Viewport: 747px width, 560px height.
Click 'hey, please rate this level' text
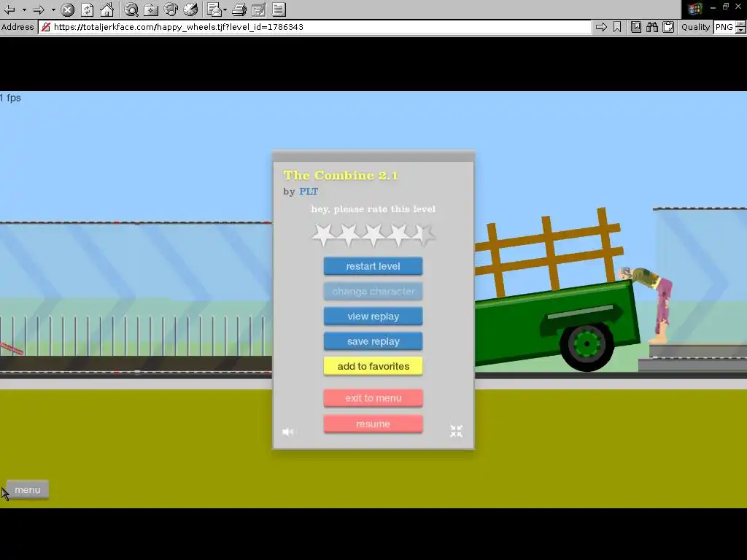[373, 209]
